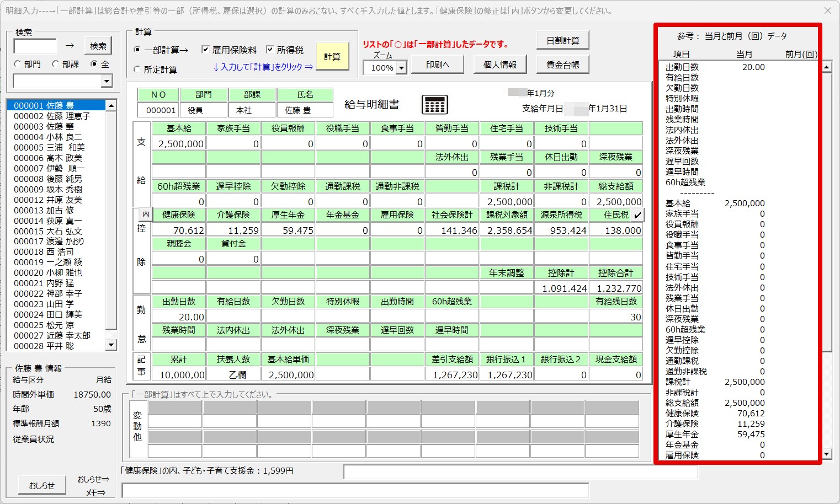
Task: Click the メモ text input field
Action: click(355, 490)
